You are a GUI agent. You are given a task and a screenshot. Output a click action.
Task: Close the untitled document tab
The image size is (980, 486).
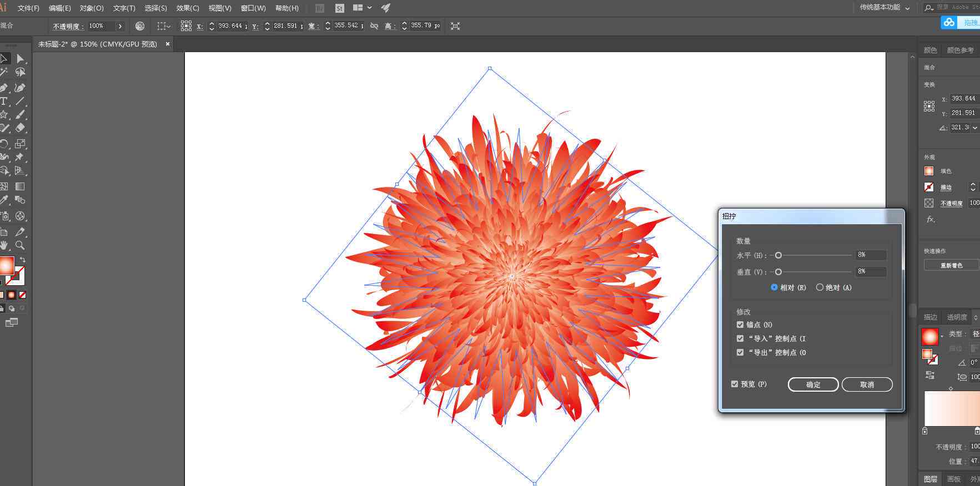(x=168, y=44)
